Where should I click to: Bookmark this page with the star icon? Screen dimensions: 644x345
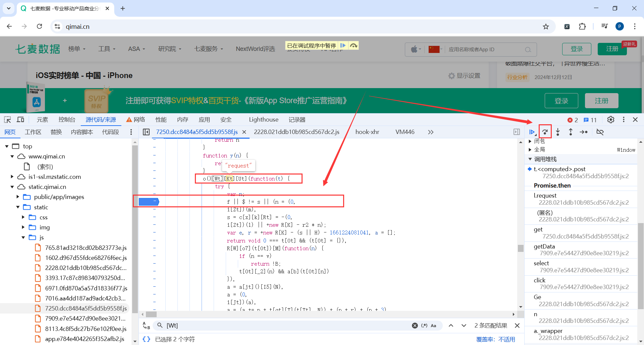(546, 26)
